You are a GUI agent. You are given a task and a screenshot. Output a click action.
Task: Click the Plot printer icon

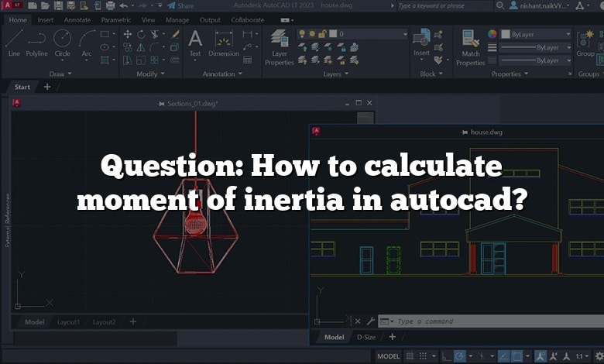[x=110, y=5]
